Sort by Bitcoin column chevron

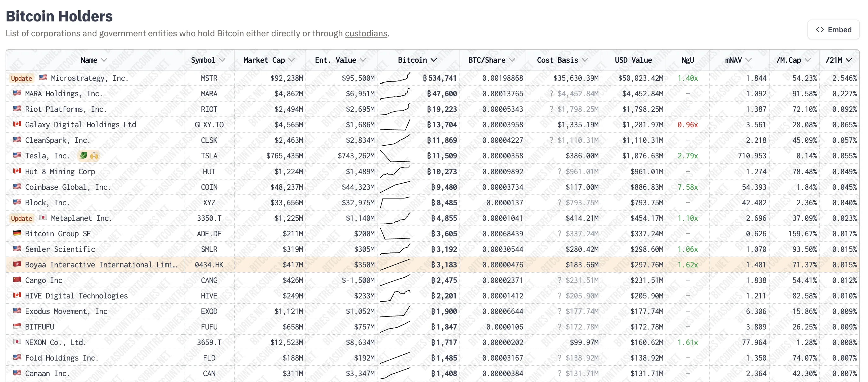[x=434, y=60]
